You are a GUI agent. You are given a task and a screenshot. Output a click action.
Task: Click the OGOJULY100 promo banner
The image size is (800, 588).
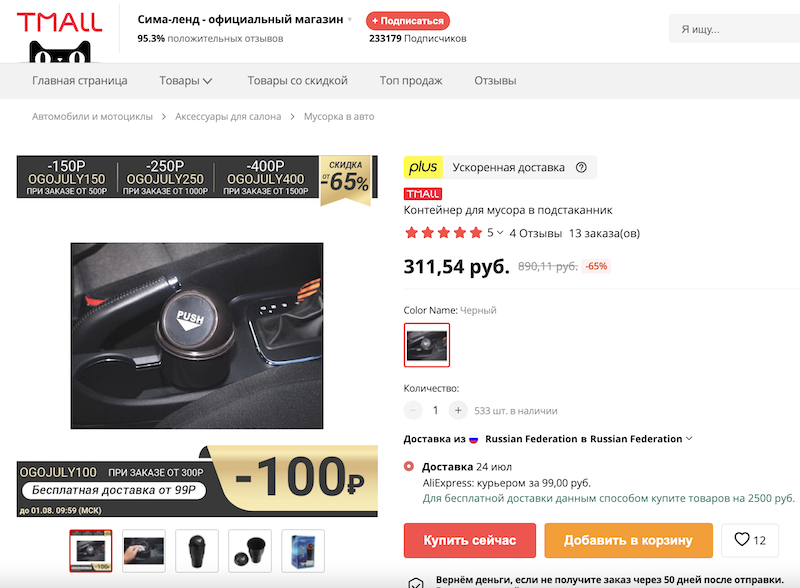tap(197, 481)
